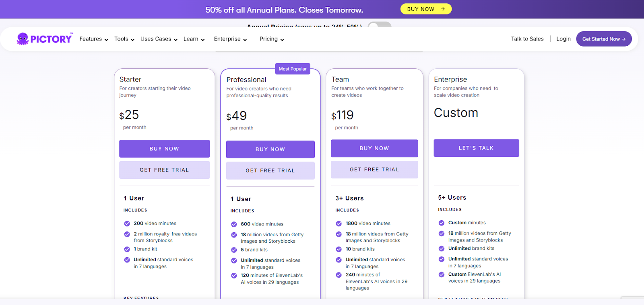Image resolution: width=644 pixels, height=305 pixels.
Task: Click checkmark next to 240 minutes of ElevenLab's
Action: 339,275
